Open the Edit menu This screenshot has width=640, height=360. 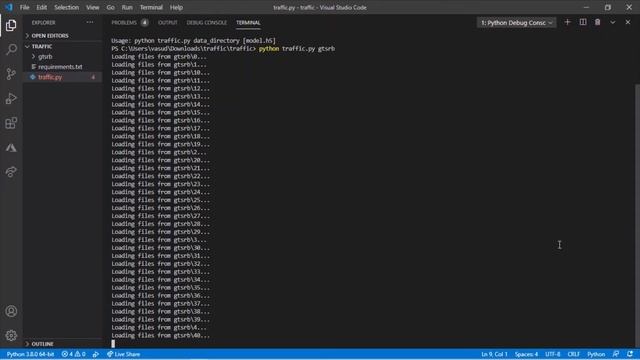(x=42, y=7)
